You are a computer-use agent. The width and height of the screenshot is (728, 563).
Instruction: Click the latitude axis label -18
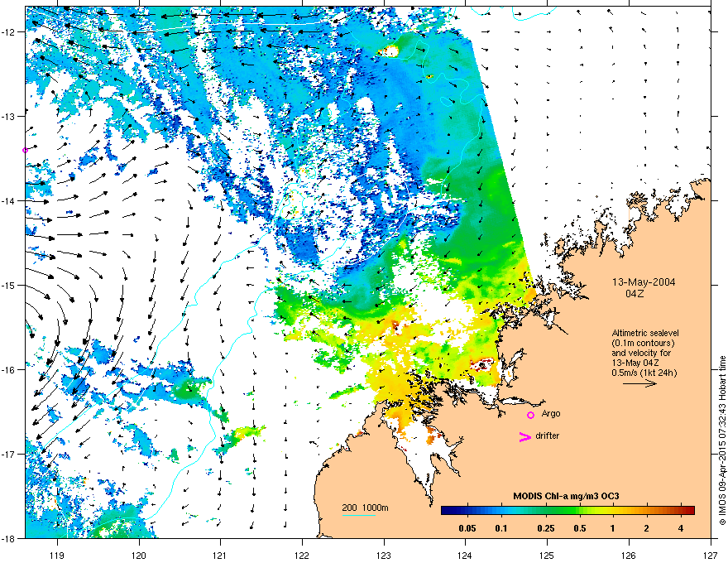coord(8,538)
